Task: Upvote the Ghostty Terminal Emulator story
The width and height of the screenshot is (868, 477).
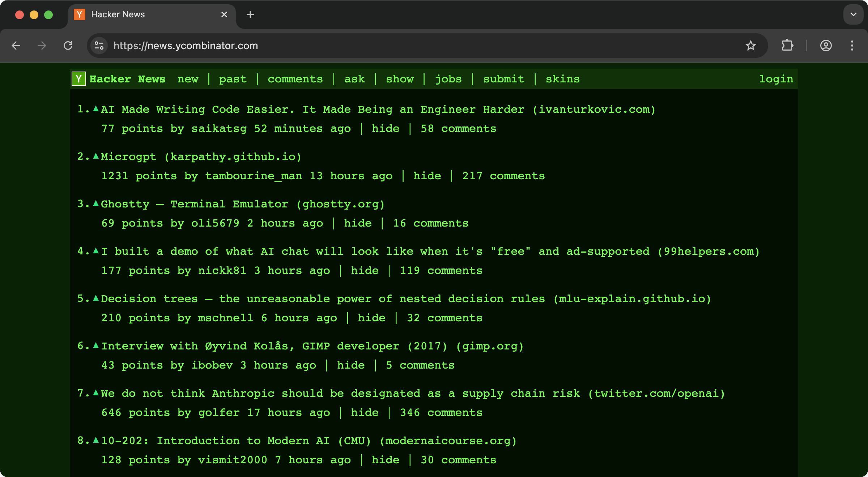Action: click(96, 203)
